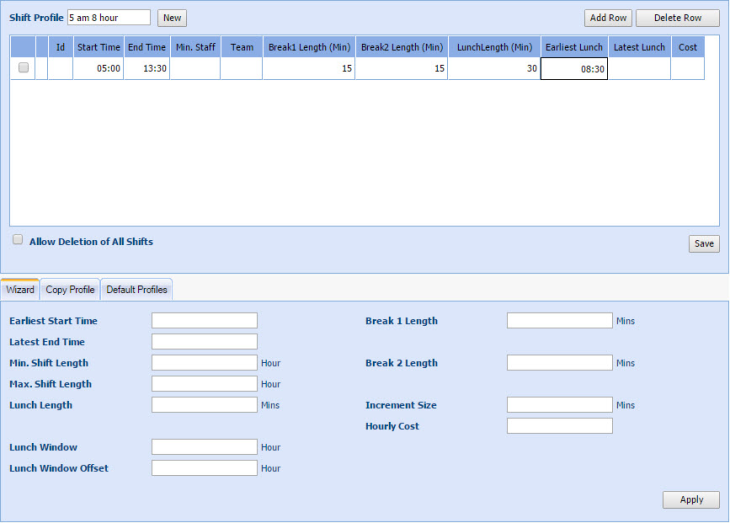Apply the wizard settings

point(691,500)
